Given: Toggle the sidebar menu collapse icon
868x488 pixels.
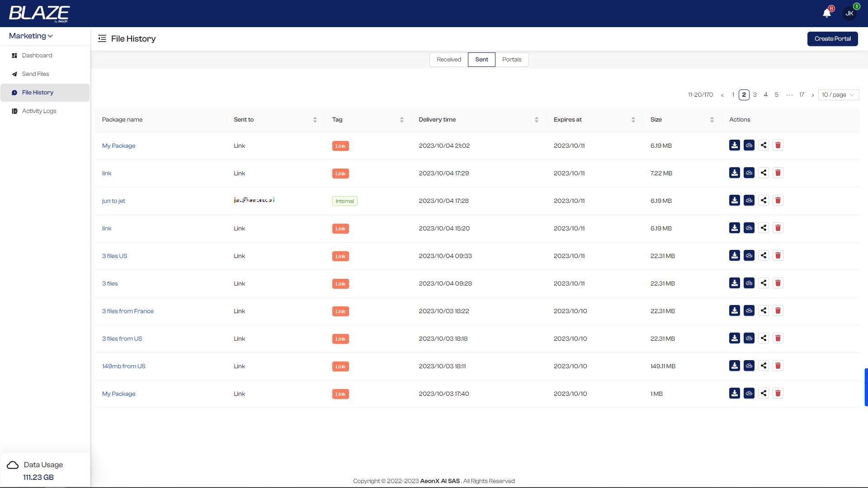Looking at the screenshot, I should click(x=102, y=38).
